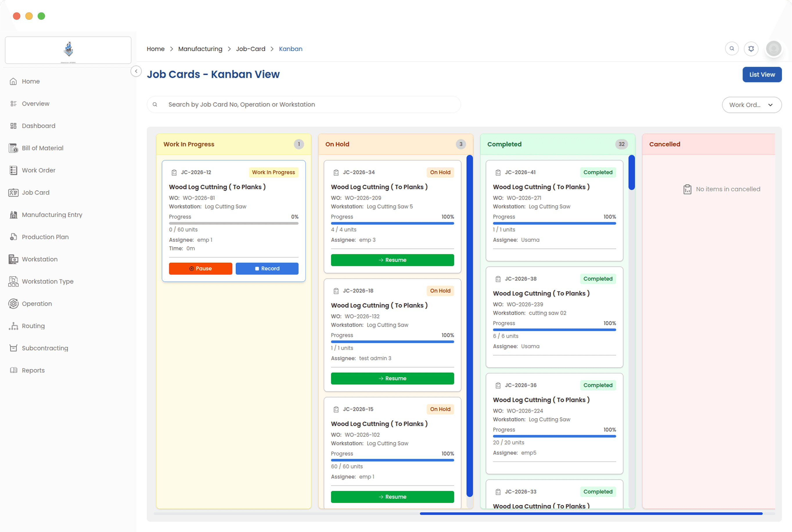Resume job card JC-2026-34
This screenshot has width=792, height=532.
point(392,260)
